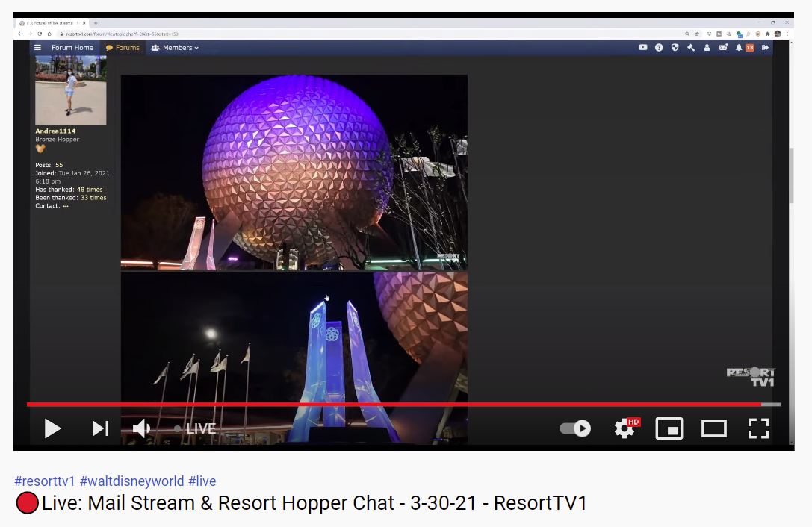Toggle the autoplay switch
The height and width of the screenshot is (527, 812).
[575, 428]
